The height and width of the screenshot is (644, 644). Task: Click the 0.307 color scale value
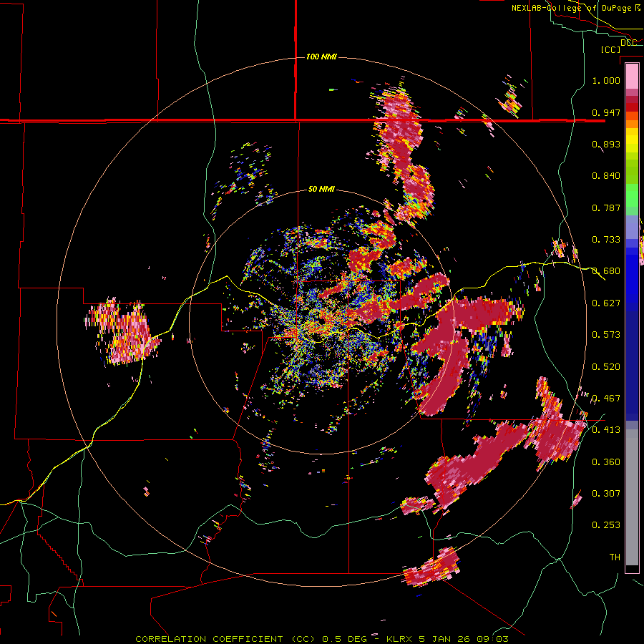[606, 494]
